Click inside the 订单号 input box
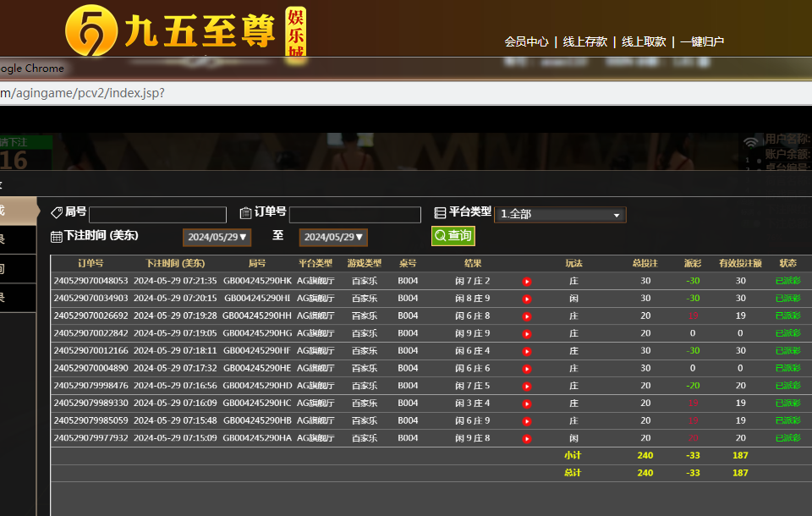Image resolution: width=812 pixels, height=516 pixels. (x=354, y=215)
